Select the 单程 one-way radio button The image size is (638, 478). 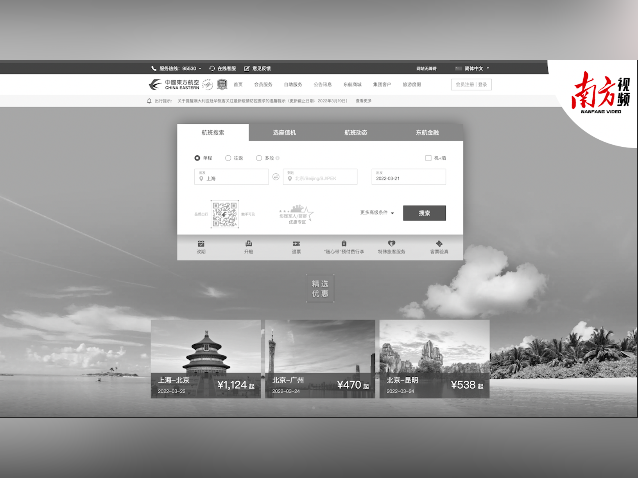[197, 158]
